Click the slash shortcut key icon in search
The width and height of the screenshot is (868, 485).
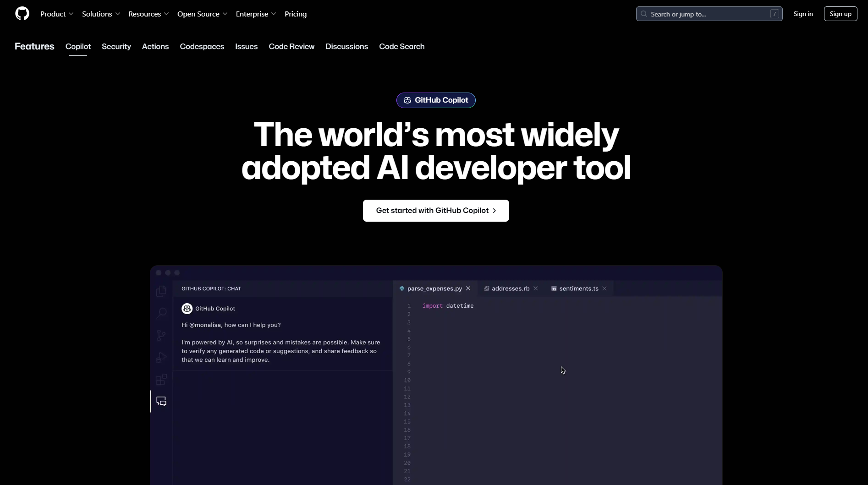pos(775,14)
